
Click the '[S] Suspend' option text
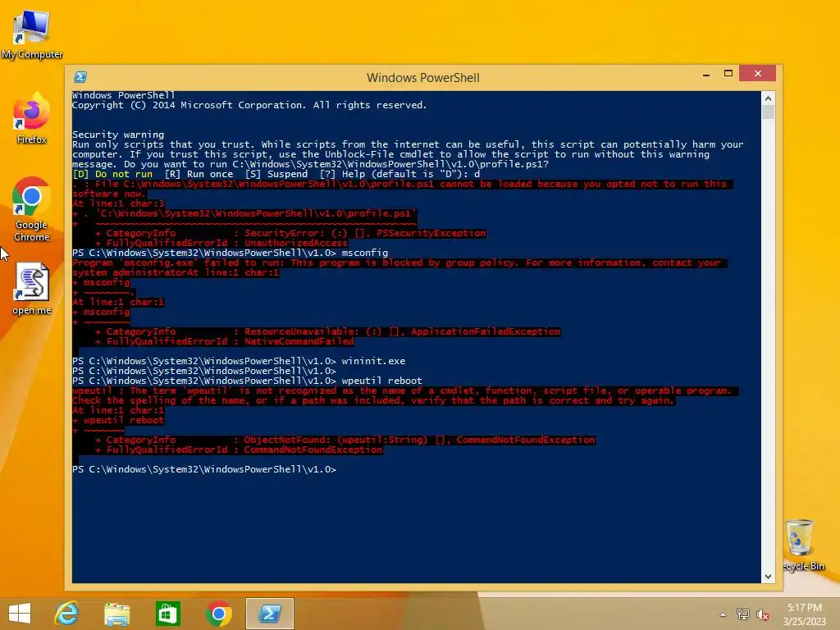point(276,174)
